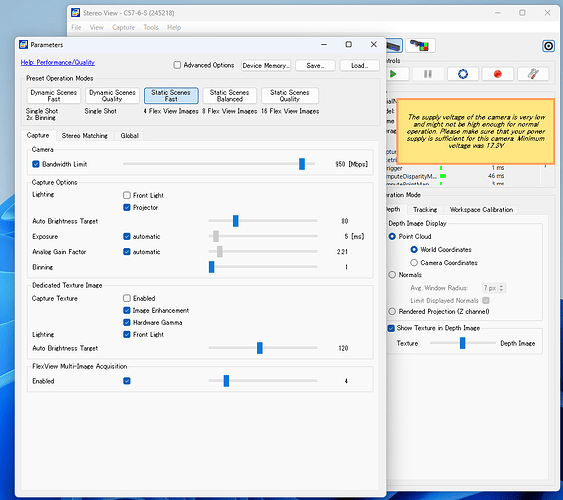Screen dimensions: 563x500
Task: Click Dedicated Texture Auto Brightness Target slider
Action: point(260,348)
